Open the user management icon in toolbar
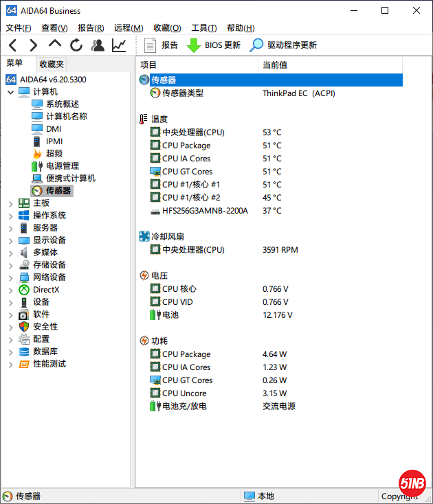433x504 pixels. (98, 45)
